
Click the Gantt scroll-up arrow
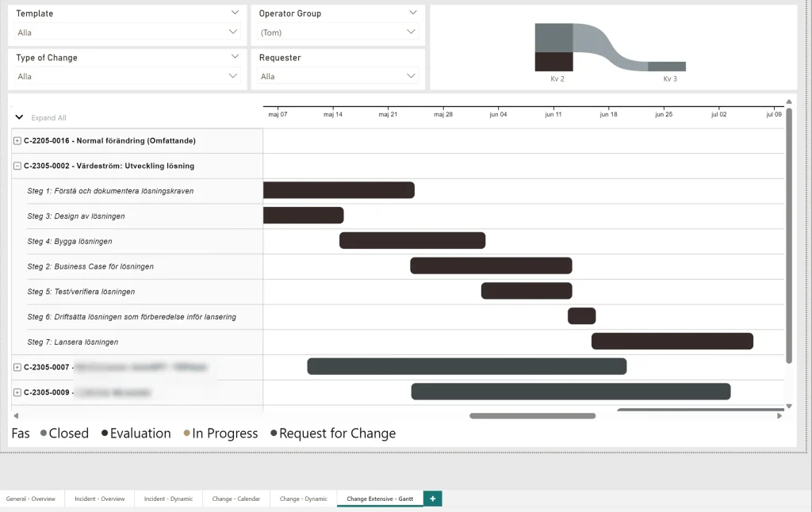click(788, 102)
